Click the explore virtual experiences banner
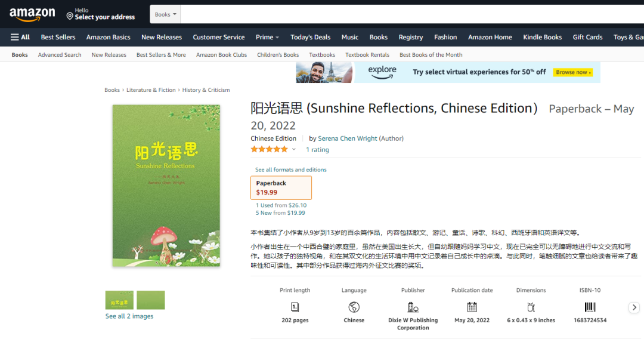 (x=448, y=72)
